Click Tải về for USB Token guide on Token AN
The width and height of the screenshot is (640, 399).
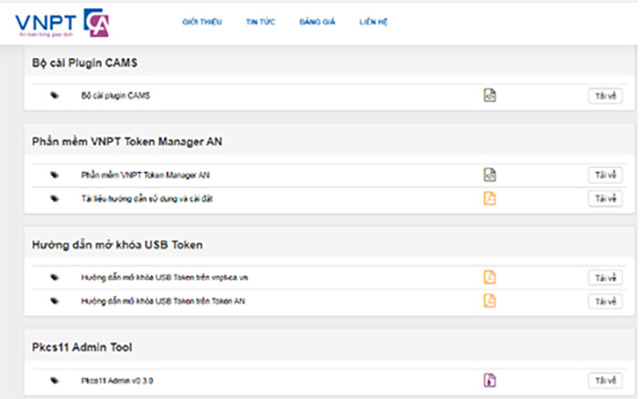[x=605, y=301]
